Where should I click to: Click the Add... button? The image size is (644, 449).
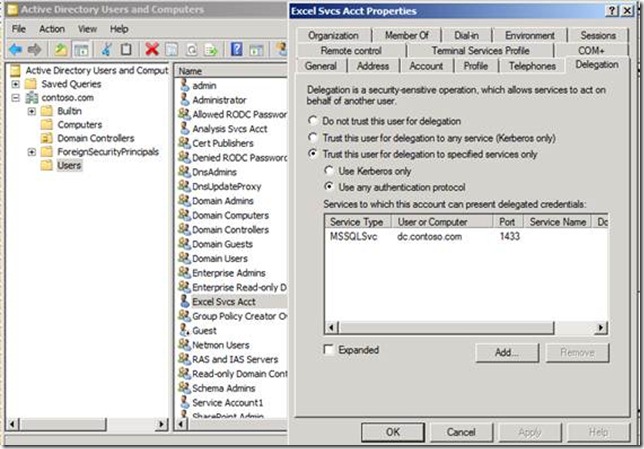point(506,352)
